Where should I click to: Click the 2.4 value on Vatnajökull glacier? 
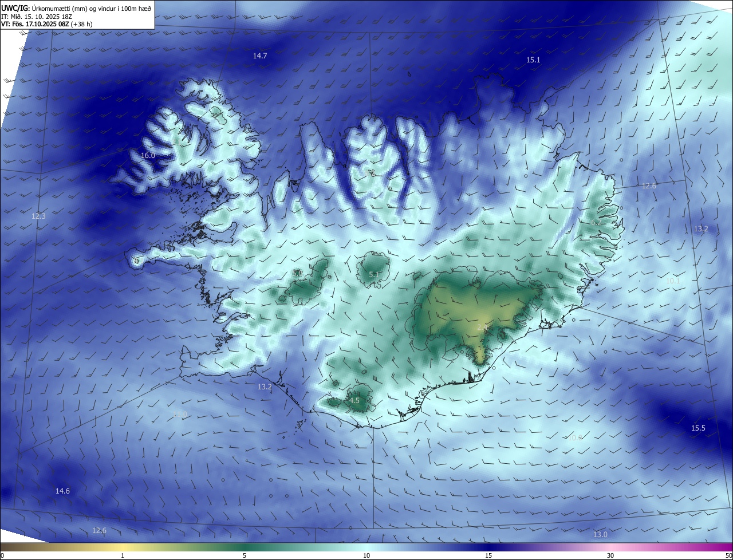(482, 327)
